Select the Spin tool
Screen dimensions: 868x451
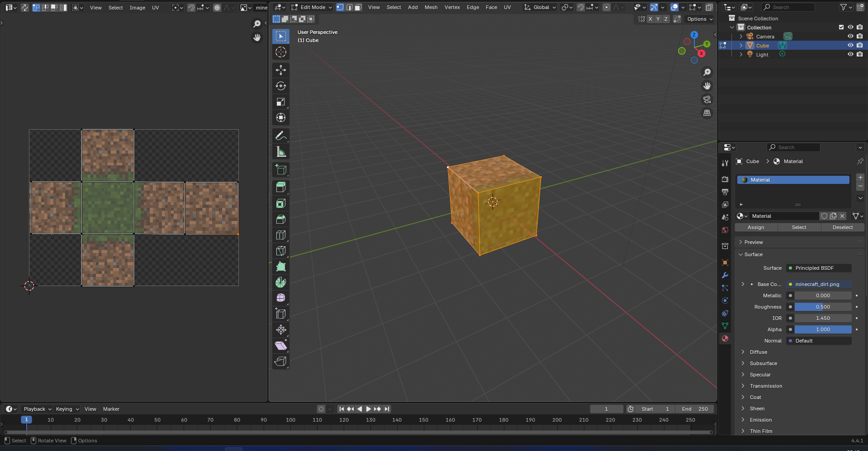click(x=281, y=282)
